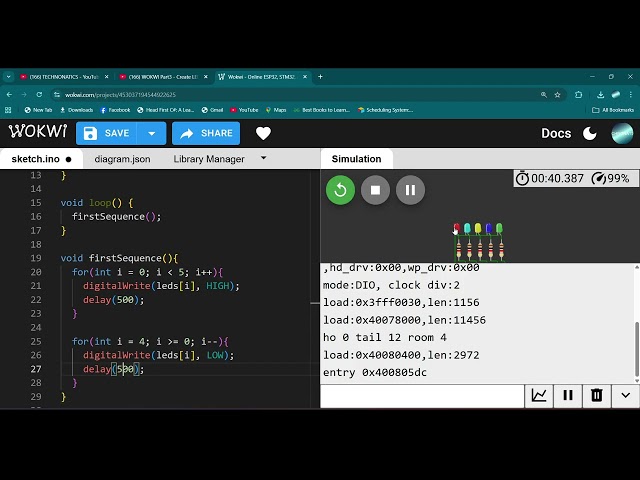Screen dimensions: 640x480
Task: Open the New Tab bookmark
Action: click(38, 110)
